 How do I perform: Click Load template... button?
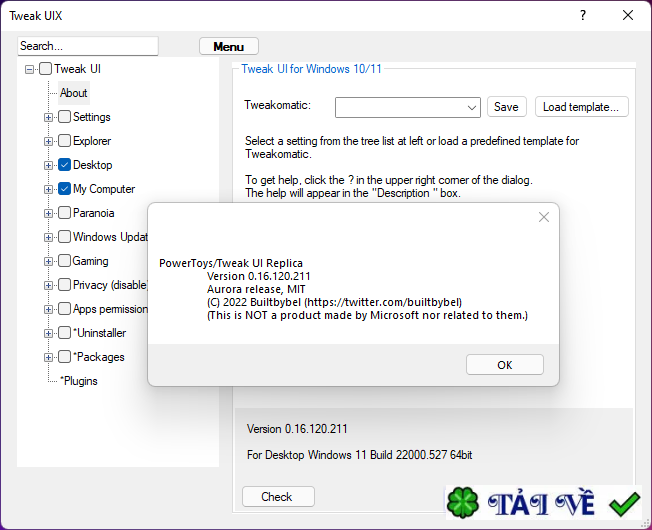(x=581, y=107)
